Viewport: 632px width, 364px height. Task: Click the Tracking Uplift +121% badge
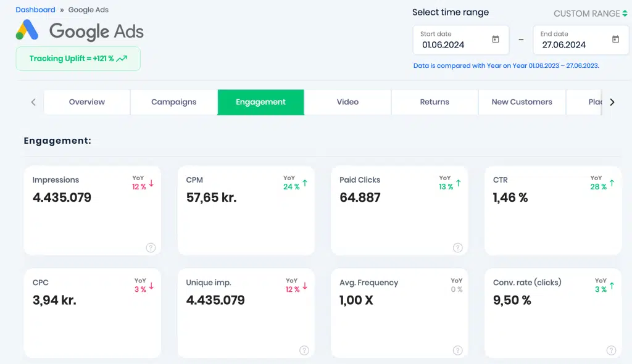78,59
